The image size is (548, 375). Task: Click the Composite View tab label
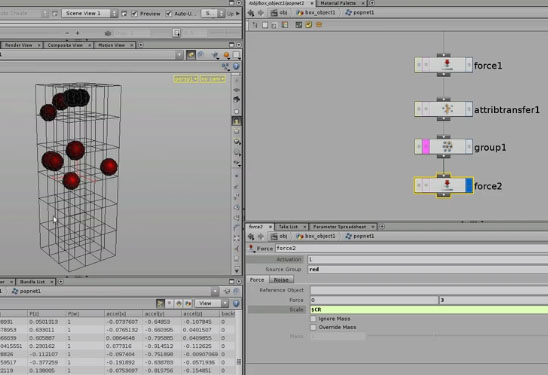pyautogui.click(x=65, y=45)
